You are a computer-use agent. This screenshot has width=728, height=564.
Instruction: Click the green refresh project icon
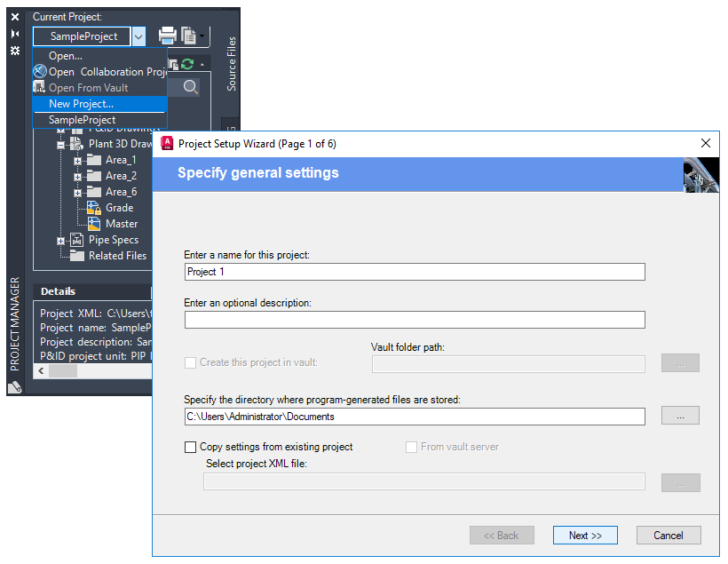(187, 64)
